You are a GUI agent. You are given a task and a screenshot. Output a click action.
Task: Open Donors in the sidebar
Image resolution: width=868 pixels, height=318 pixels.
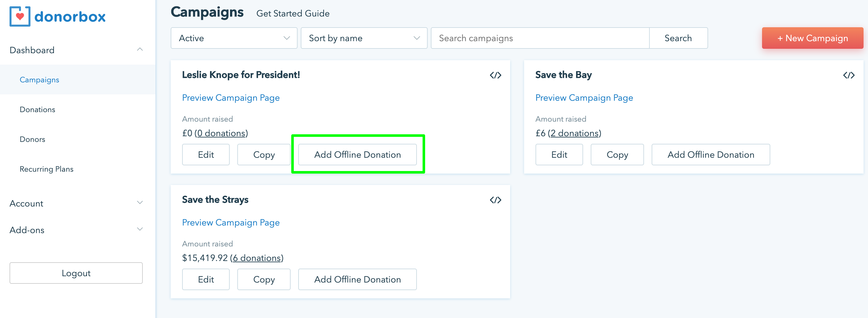(x=32, y=139)
